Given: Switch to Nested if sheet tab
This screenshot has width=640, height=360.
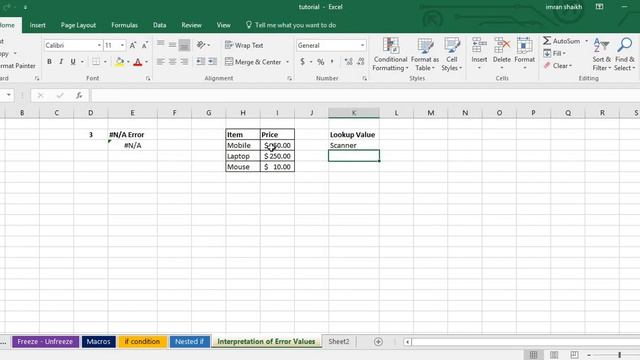Looking at the screenshot, I should (189, 342).
